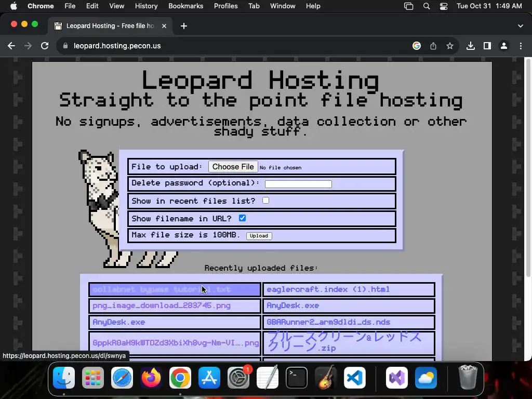532x399 pixels.
Task: Close the Leopard Hosting tab
Action: coord(164,26)
